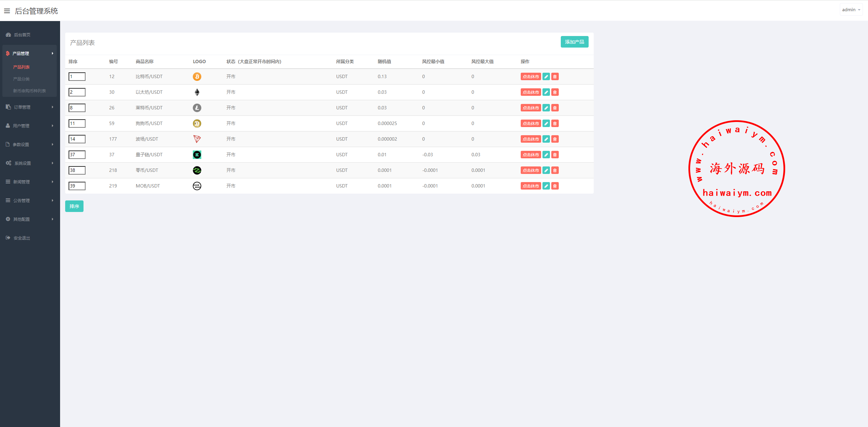The image size is (868, 427).
Task: Click the hamburger menu icon in header
Action: coord(7,11)
